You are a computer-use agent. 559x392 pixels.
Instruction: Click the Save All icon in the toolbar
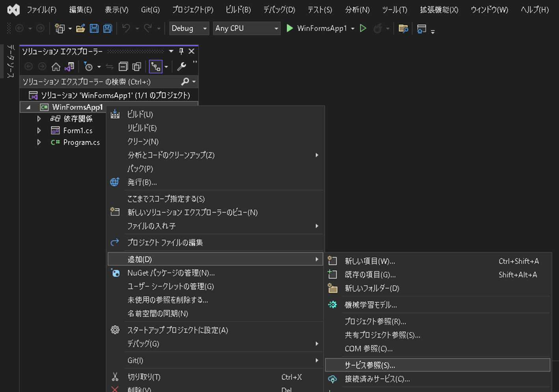click(107, 28)
